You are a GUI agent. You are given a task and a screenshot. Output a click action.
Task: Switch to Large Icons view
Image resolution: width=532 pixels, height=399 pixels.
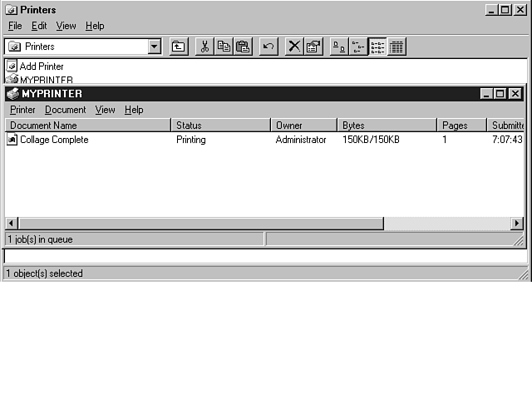tap(339, 47)
